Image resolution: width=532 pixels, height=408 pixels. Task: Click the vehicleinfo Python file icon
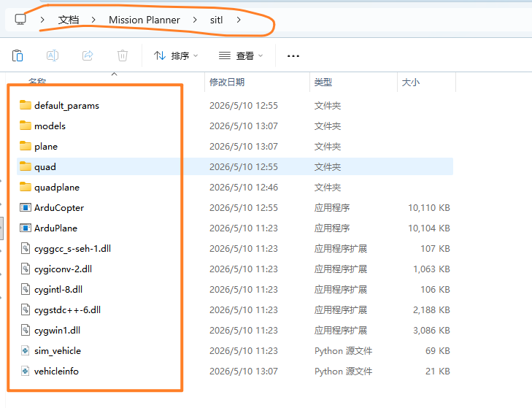[26, 371]
